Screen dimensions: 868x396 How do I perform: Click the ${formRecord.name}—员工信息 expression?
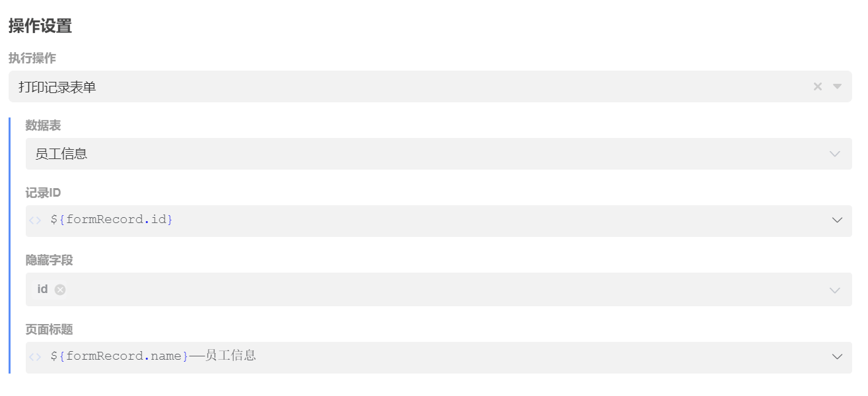pos(153,356)
